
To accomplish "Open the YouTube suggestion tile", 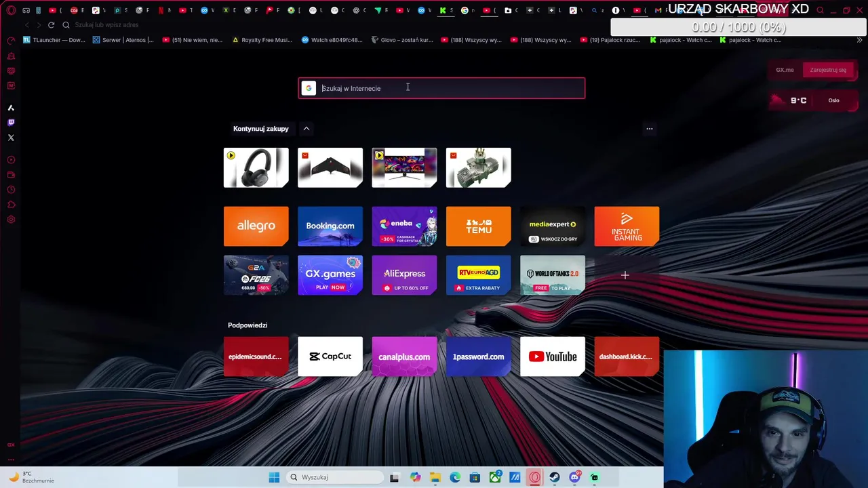I will 553,357.
